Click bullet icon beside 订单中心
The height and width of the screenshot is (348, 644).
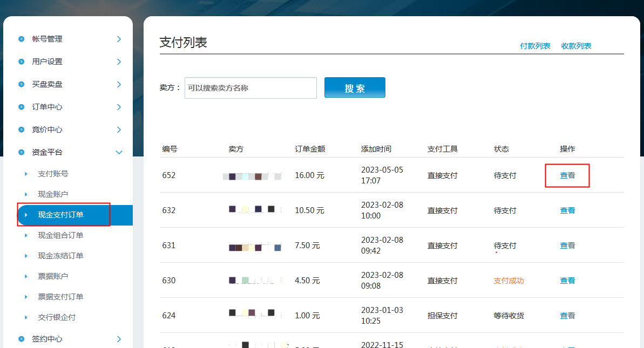22,107
